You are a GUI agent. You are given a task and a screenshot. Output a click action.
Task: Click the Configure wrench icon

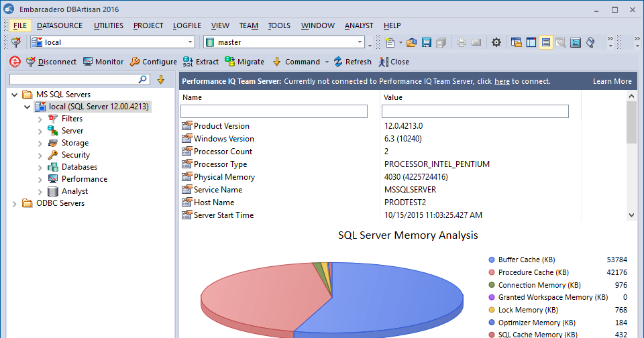click(x=153, y=62)
